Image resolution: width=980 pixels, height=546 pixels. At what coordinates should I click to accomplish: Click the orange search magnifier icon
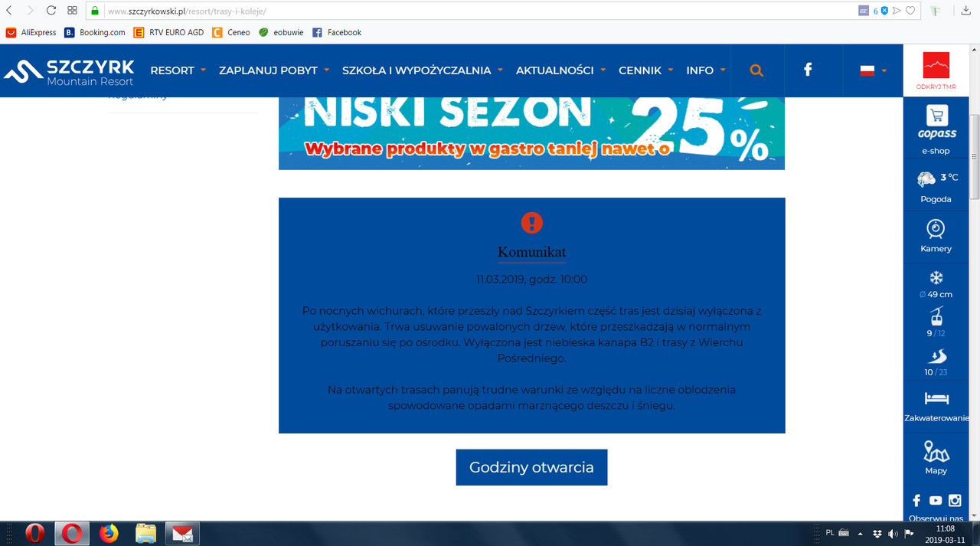pyautogui.click(x=756, y=70)
